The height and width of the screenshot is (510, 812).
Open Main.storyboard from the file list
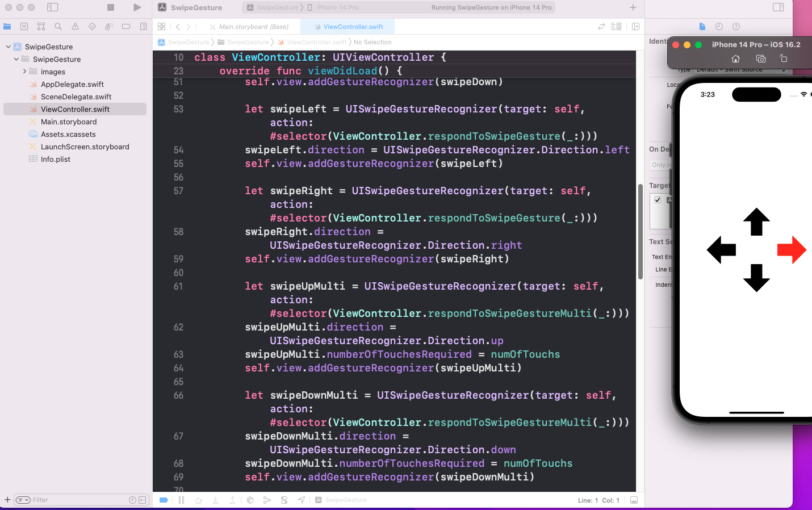pos(69,122)
